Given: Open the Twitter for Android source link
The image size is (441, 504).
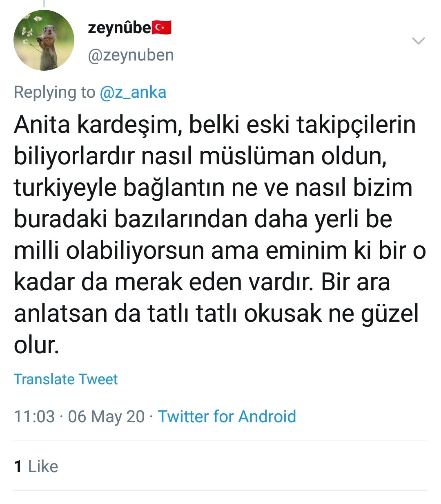Looking at the screenshot, I should [x=227, y=417].
